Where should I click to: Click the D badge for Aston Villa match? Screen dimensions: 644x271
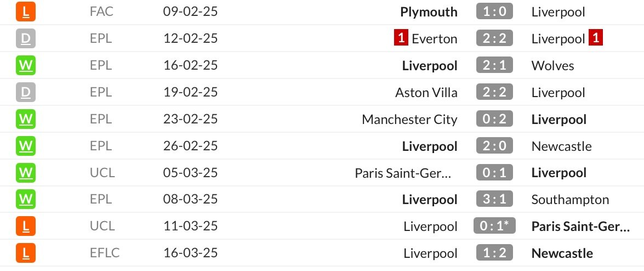point(26,92)
